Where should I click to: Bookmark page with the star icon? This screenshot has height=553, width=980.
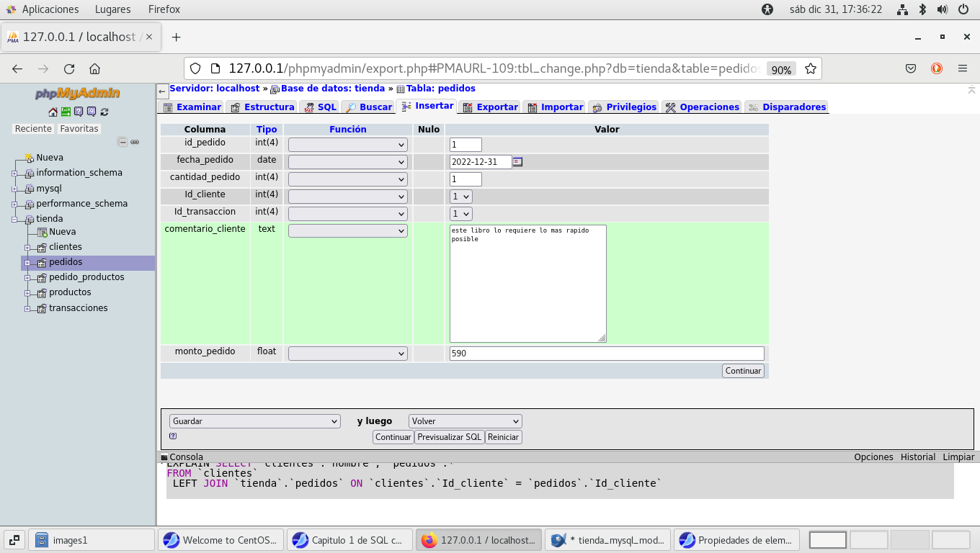pos(811,69)
